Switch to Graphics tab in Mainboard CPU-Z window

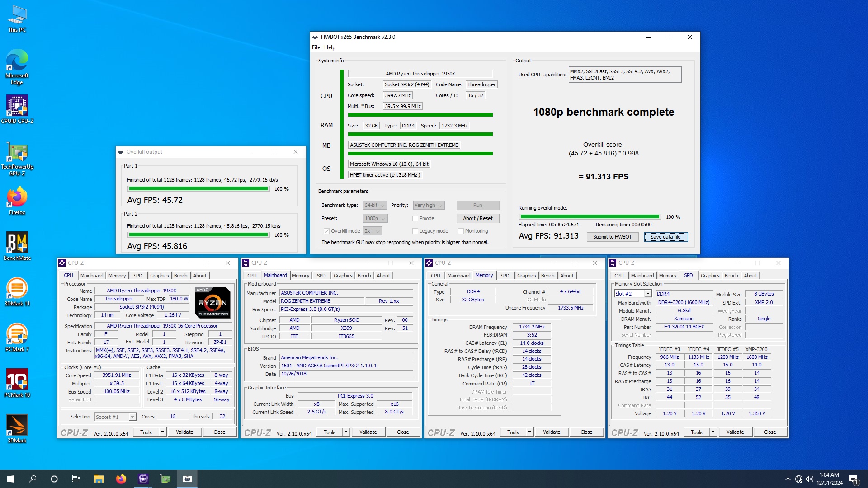(x=343, y=276)
